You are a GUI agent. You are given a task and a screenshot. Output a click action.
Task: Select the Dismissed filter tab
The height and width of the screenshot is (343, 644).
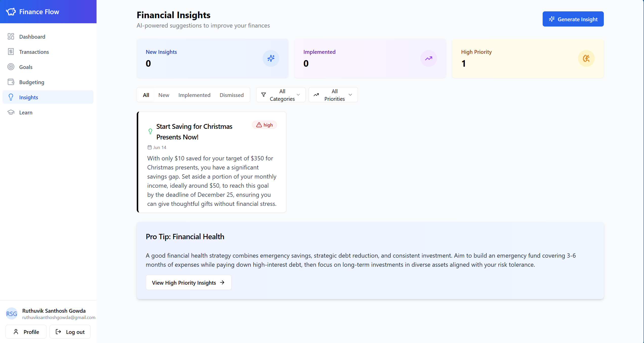click(x=232, y=95)
